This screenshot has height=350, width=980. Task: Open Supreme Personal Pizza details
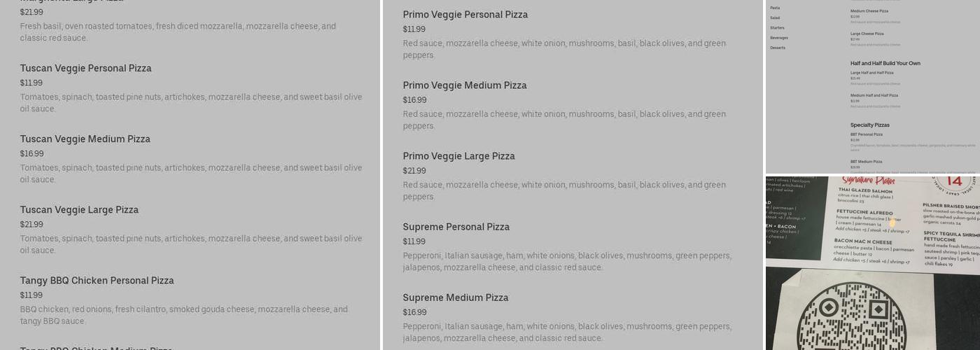pos(456,227)
